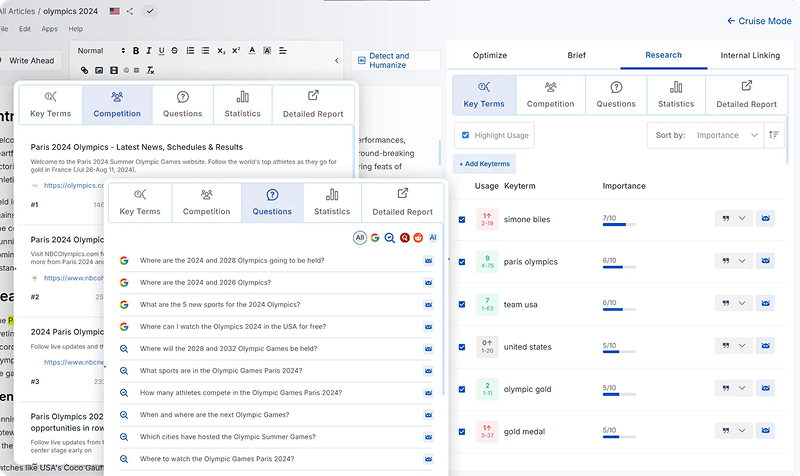
Task: Open the Internal Linking tab
Action: [750, 55]
